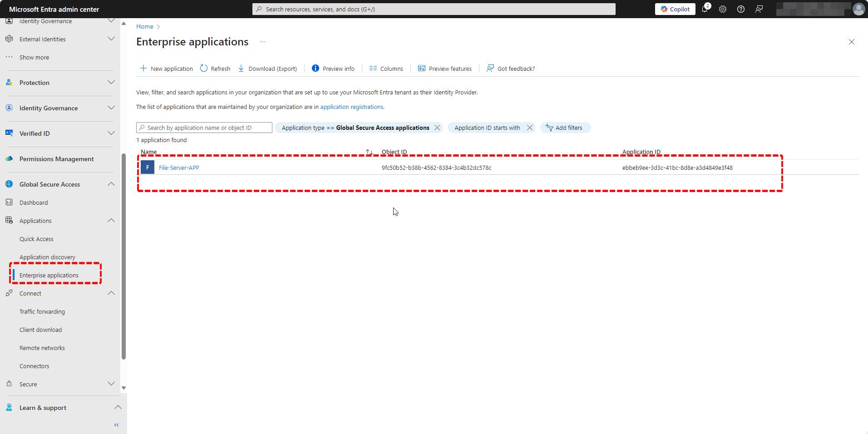Click Got feedback?
This screenshot has width=868, height=434.
[511, 69]
